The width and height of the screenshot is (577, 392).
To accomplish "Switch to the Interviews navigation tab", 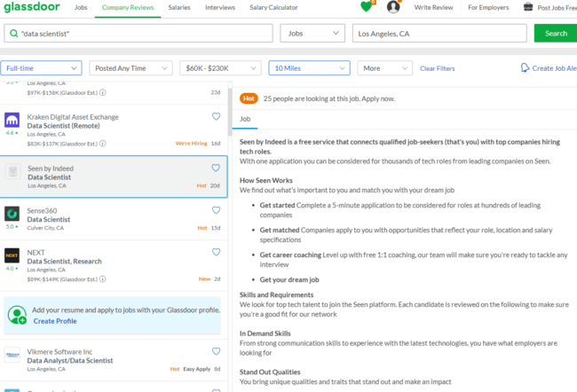I will coord(220,7).
